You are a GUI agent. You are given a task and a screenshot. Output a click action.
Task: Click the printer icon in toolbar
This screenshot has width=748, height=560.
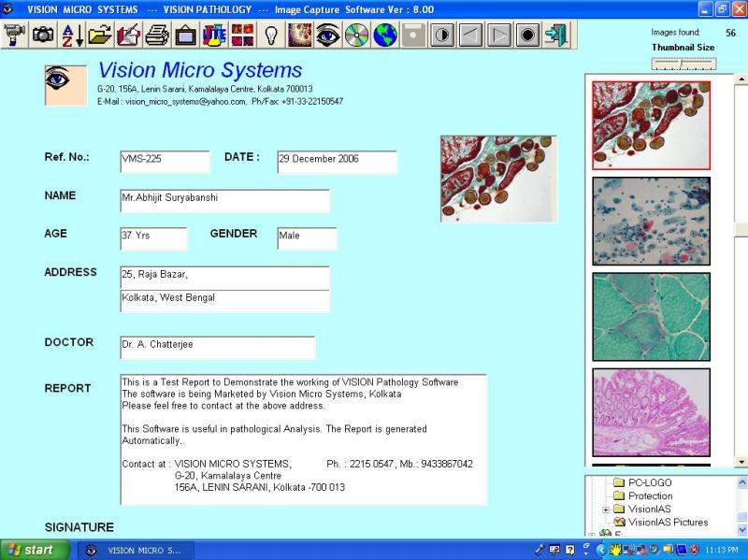coord(157,36)
